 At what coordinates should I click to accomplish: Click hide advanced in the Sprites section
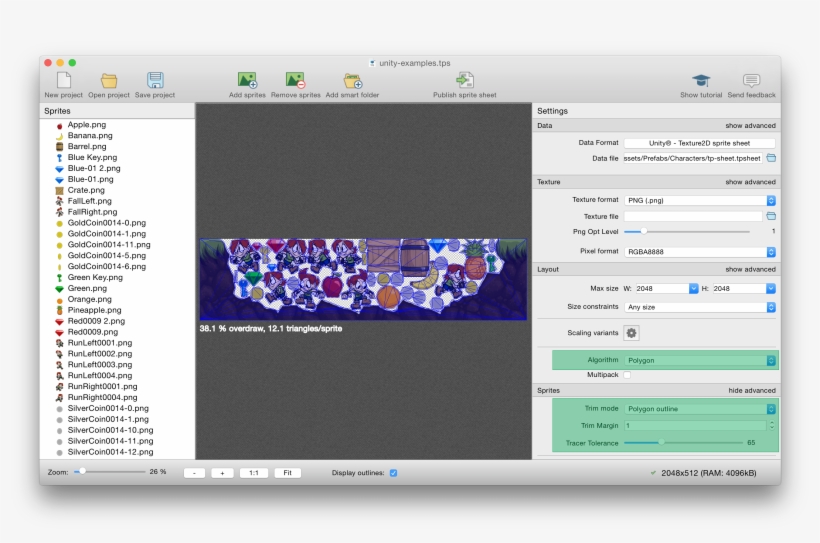[x=750, y=390]
